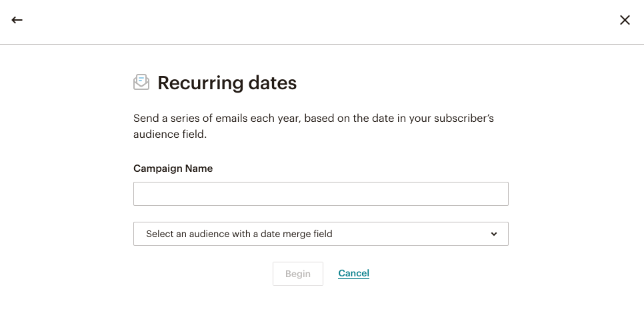Click the description text about yearly emails
Viewport: 644px width, 317px height.
coord(313,127)
